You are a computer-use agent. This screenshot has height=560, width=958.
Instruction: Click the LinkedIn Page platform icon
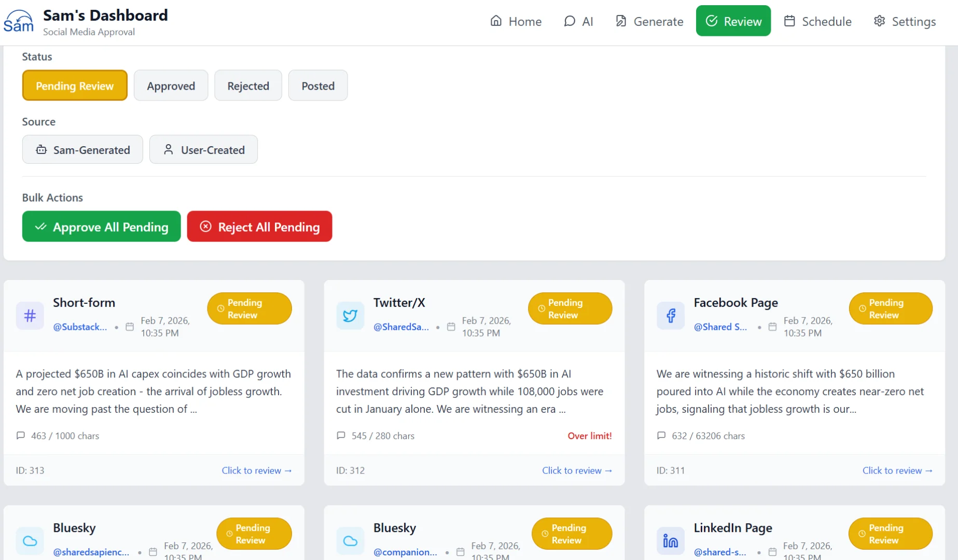pos(671,541)
